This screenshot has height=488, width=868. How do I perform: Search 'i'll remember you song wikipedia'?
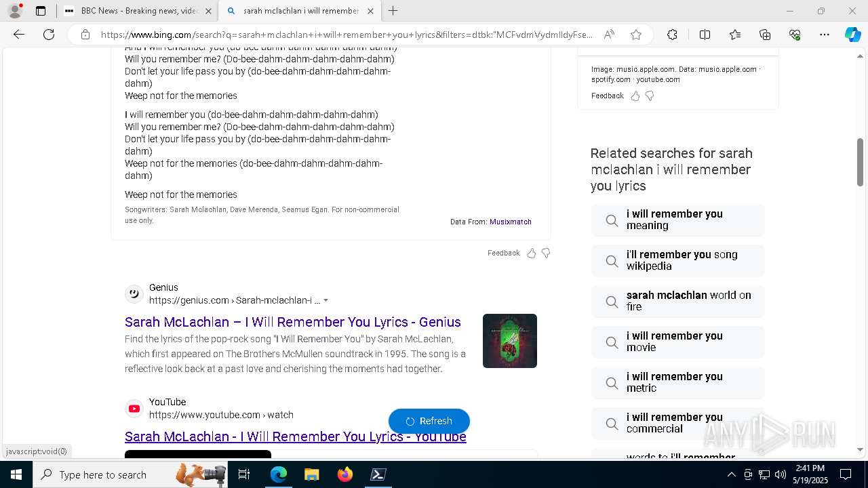point(678,261)
